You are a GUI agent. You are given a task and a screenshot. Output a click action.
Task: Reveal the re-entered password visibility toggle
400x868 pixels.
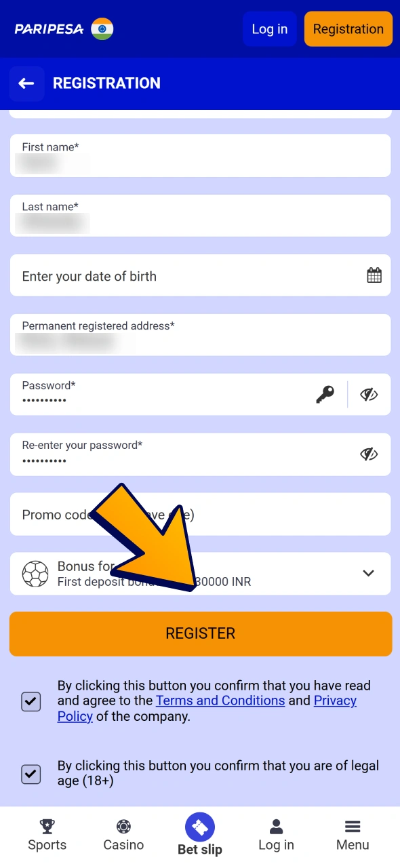tap(369, 454)
